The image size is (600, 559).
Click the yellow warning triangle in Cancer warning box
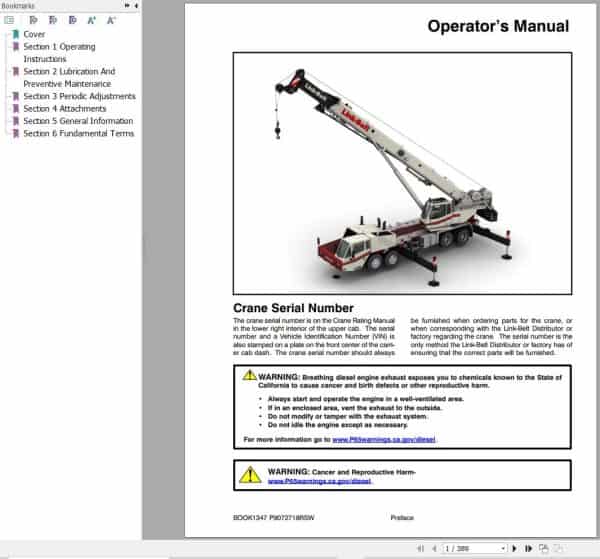point(250,475)
